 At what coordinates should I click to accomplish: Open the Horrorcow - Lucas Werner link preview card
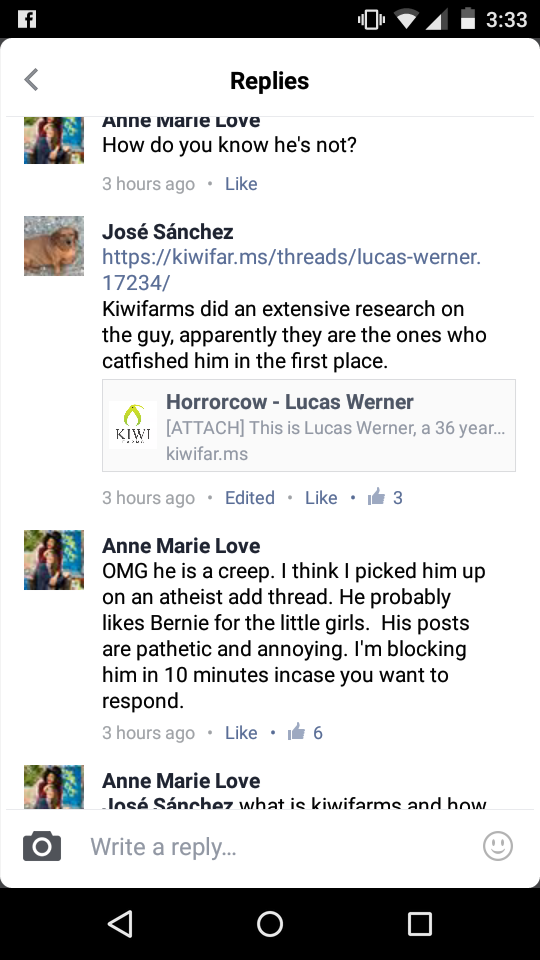click(309, 426)
